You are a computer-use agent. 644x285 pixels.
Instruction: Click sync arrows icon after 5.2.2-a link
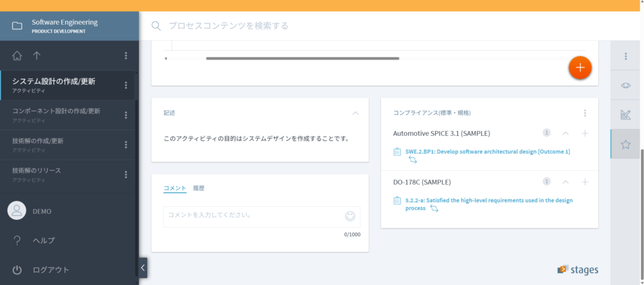click(434, 209)
